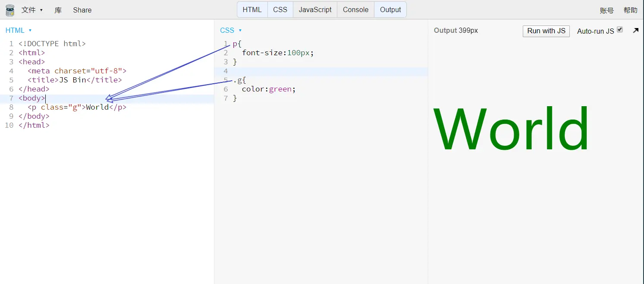Image resolution: width=644 pixels, height=284 pixels.
Task: Click the </body> closing tag line
Action: 34,116
